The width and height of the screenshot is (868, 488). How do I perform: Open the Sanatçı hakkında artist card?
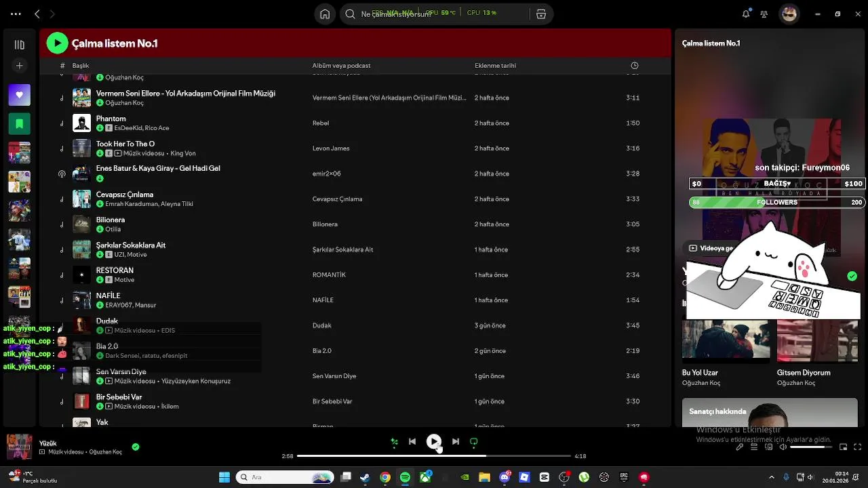coord(770,413)
